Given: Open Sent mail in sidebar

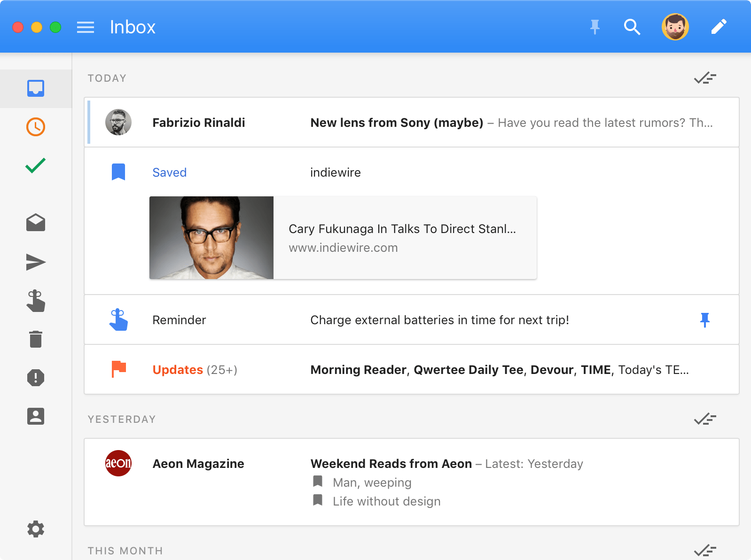Looking at the screenshot, I should point(36,262).
